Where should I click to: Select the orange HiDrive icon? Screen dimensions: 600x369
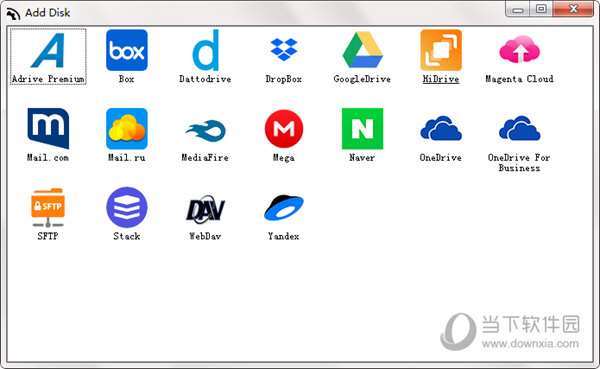click(441, 50)
